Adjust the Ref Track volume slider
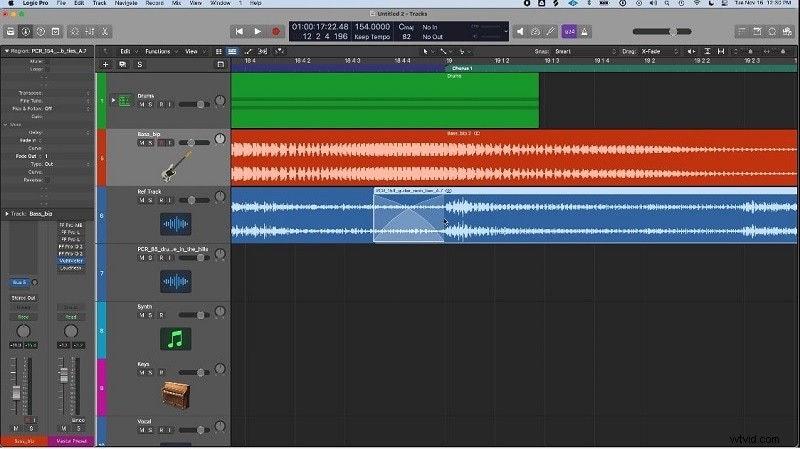This screenshot has height=449, width=800. pyautogui.click(x=194, y=201)
